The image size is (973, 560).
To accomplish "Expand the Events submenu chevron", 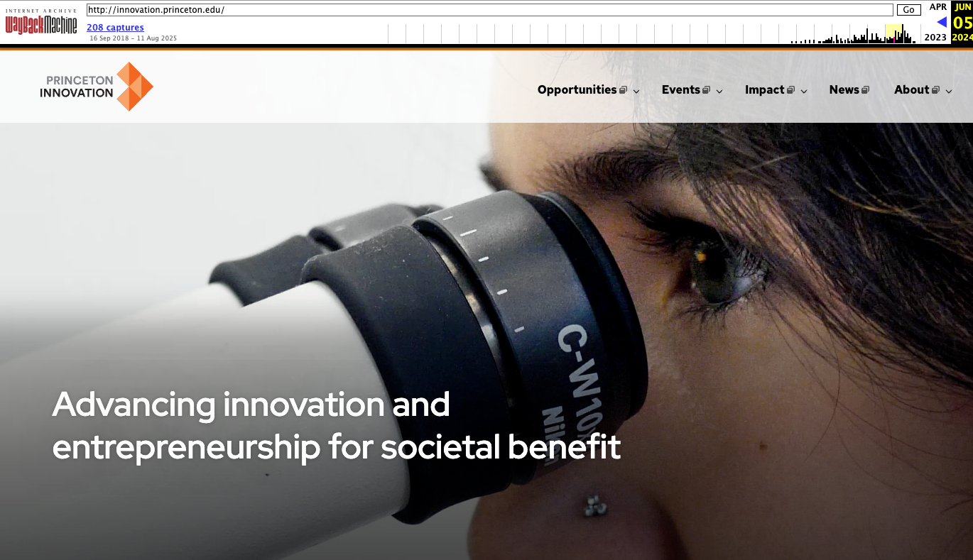I will pos(719,91).
